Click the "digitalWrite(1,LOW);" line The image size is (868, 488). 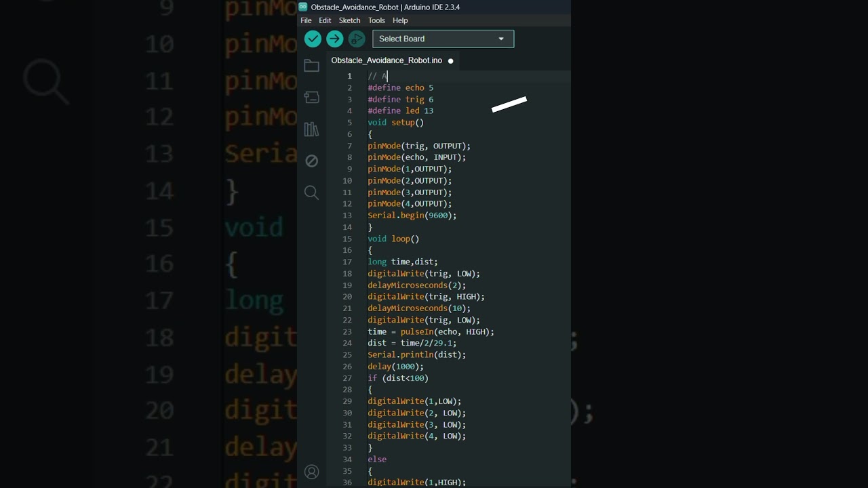[x=414, y=401]
